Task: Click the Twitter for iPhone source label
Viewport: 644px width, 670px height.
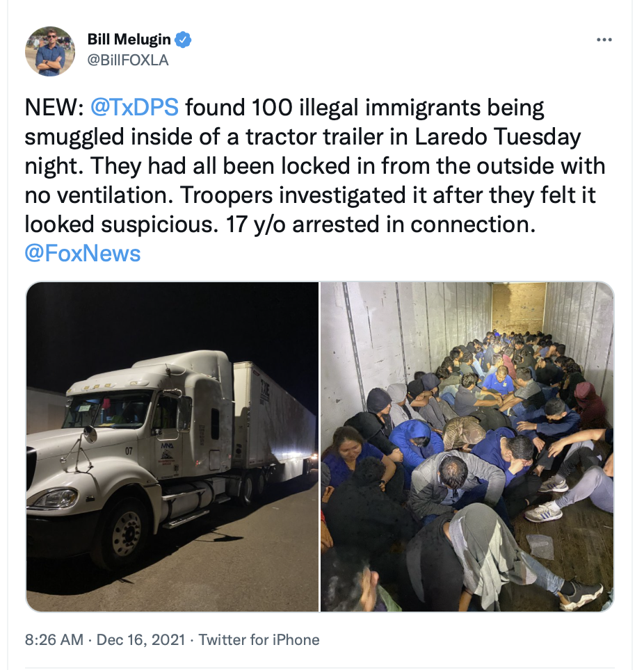Action: (259, 639)
